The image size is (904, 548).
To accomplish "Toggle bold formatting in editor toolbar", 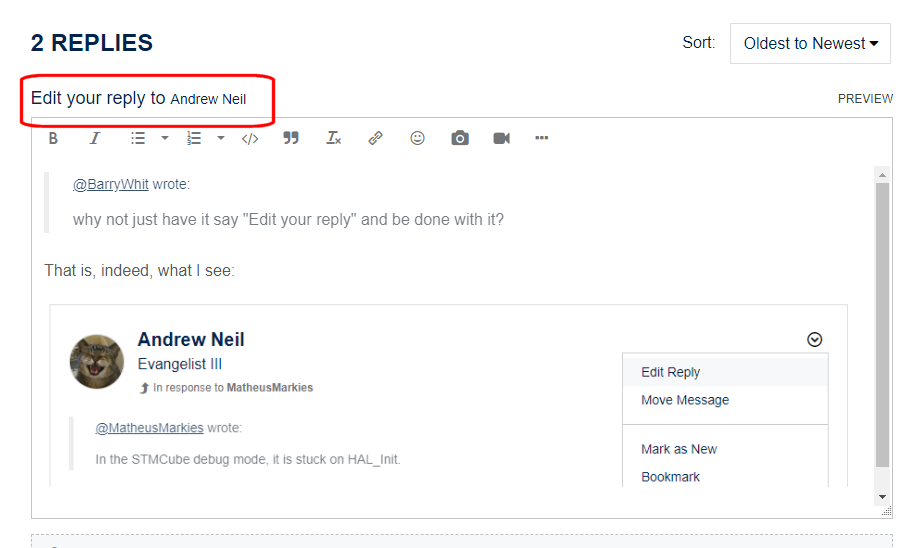I will point(53,138).
